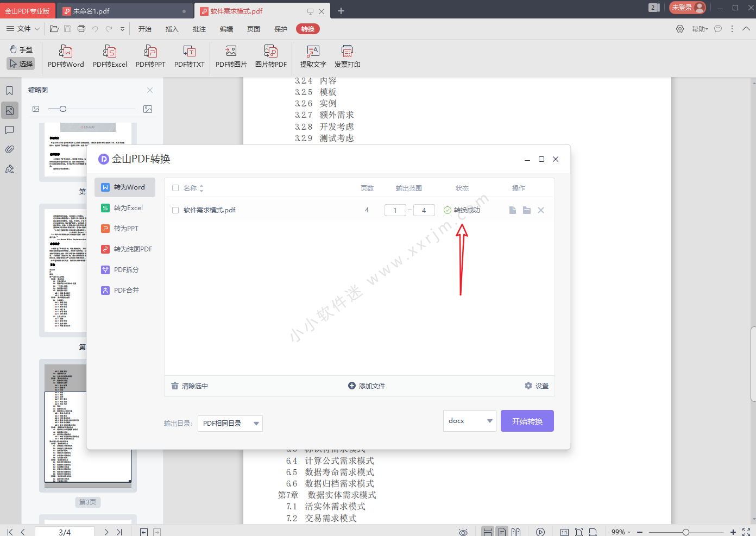Expand the 文件 menu dropdown
Image resolution: width=756 pixels, height=536 pixels.
23,29
